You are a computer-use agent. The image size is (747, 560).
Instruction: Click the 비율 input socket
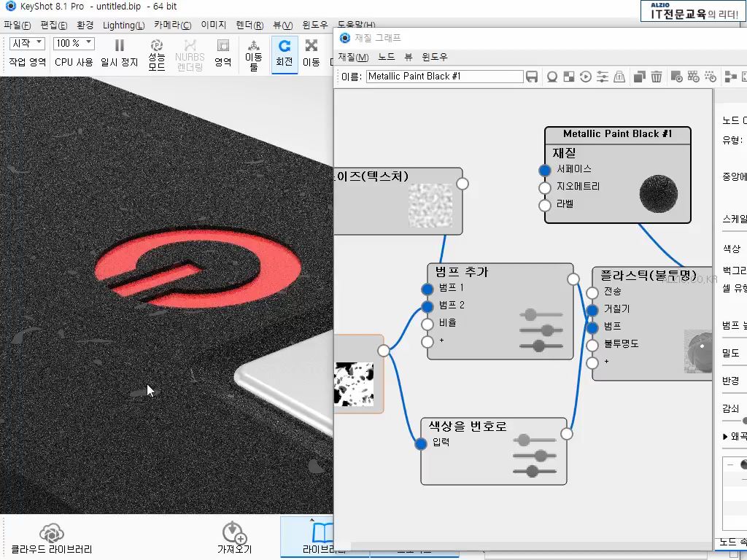pyautogui.click(x=427, y=324)
